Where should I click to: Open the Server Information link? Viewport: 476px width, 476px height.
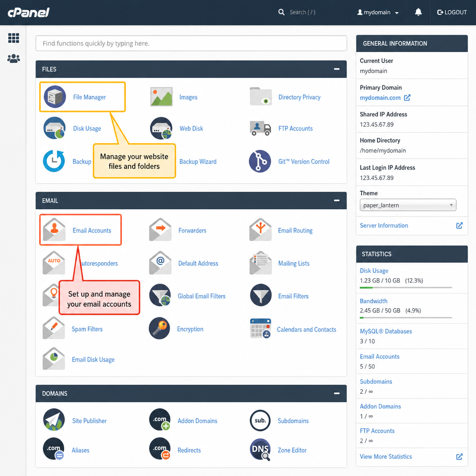tap(383, 225)
